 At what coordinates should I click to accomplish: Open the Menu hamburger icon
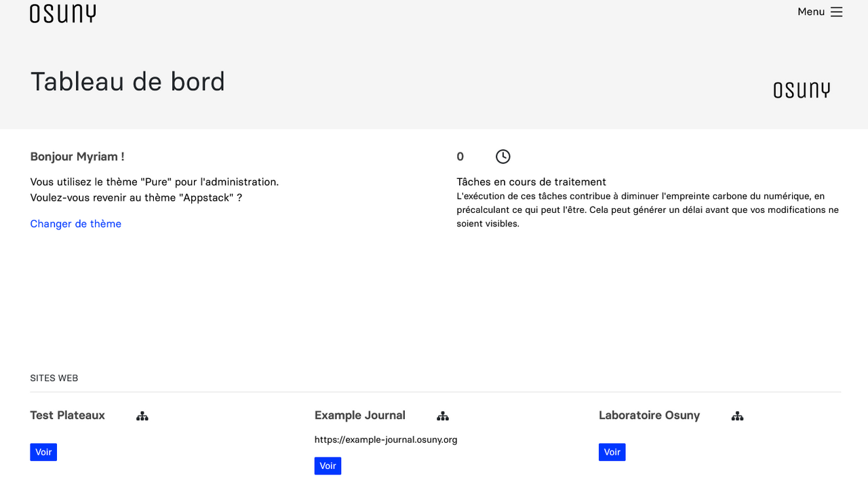coord(836,12)
